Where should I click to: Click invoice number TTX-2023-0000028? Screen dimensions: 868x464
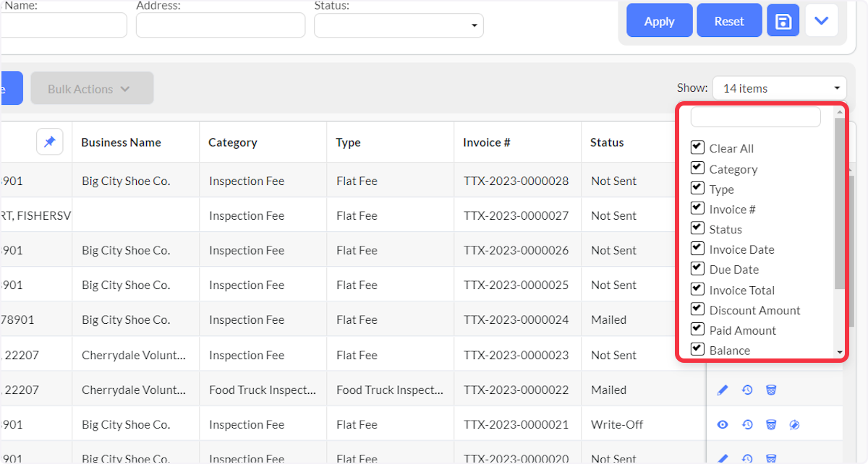pos(516,181)
